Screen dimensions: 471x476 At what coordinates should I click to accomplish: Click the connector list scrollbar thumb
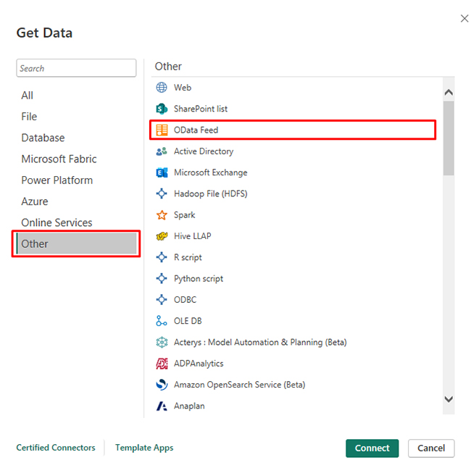click(449, 138)
